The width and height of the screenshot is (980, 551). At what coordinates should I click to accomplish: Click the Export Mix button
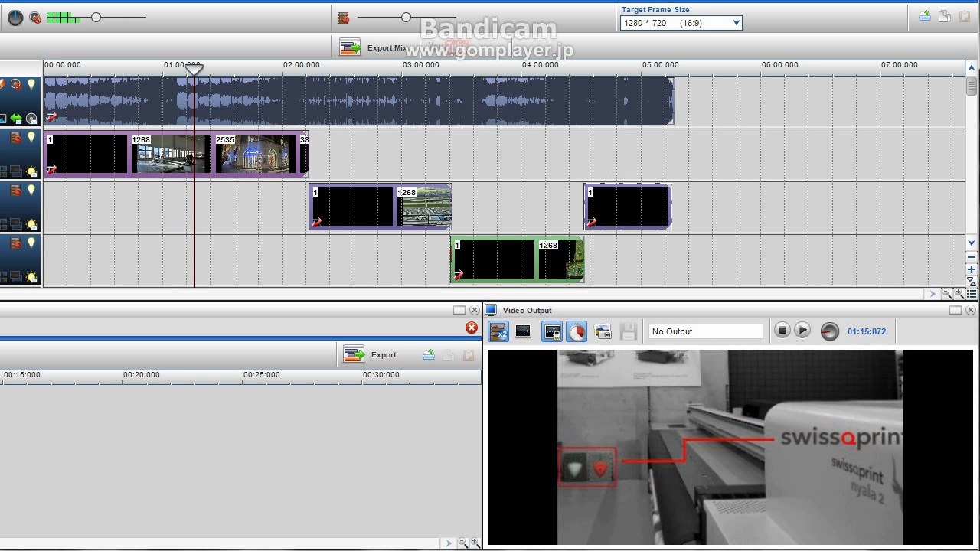click(x=373, y=47)
